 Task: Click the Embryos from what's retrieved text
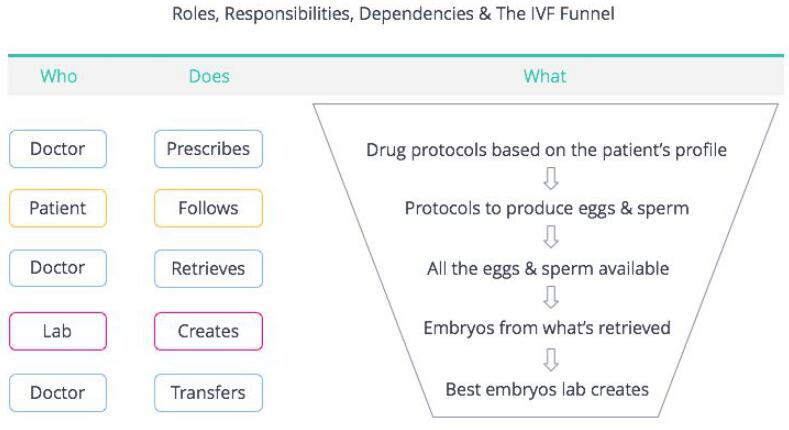[x=547, y=328]
